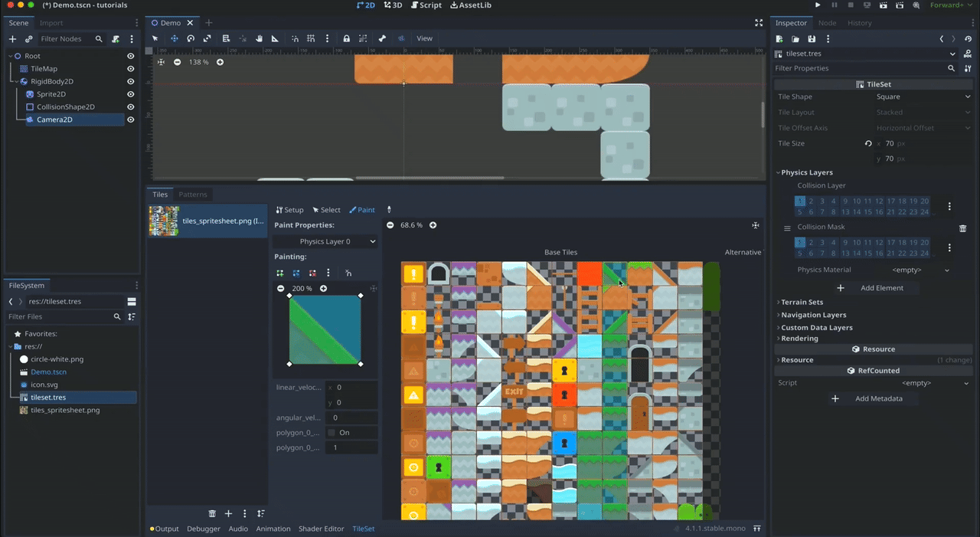980x537 pixels.
Task: Hide the TileMap node
Action: (x=130, y=69)
